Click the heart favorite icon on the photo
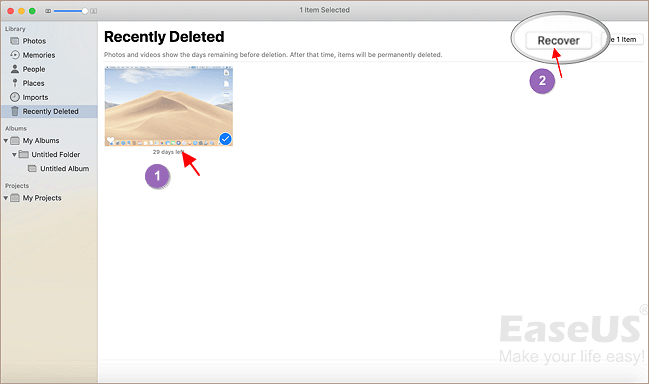 point(110,140)
